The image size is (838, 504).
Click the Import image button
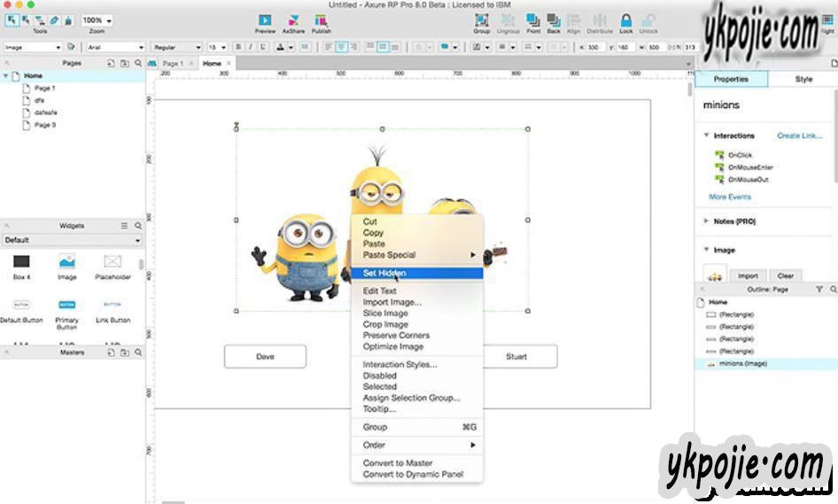749,275
